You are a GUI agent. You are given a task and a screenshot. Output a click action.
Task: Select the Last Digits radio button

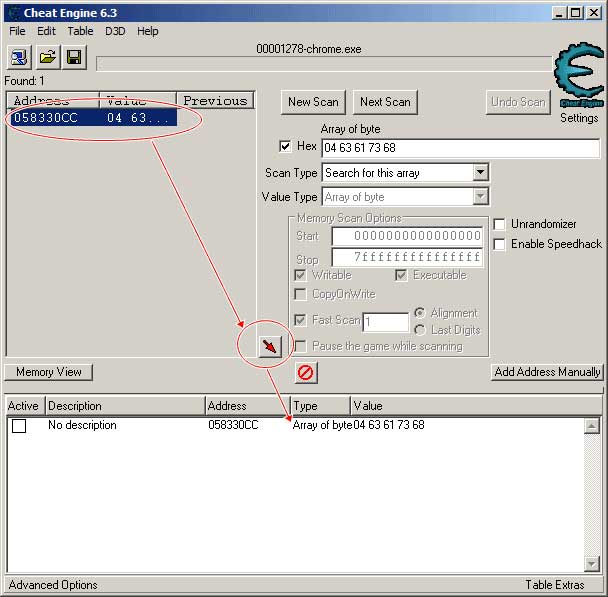tap(420, 330)
